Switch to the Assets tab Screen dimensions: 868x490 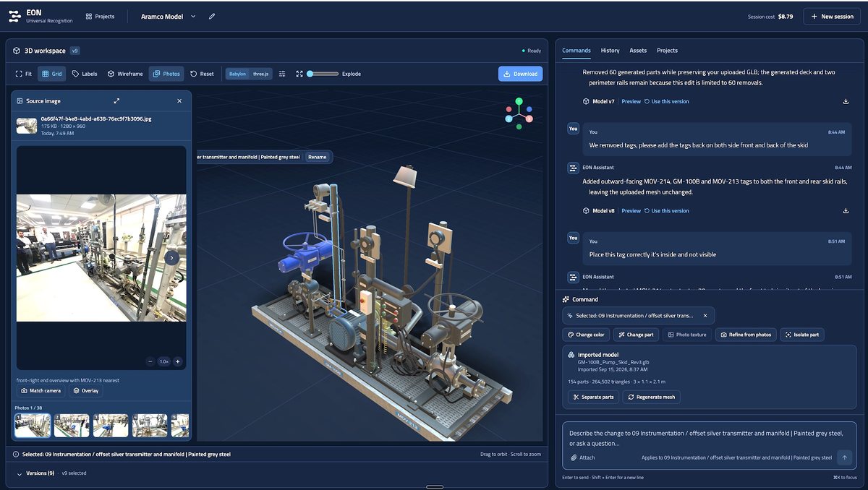tap(638, 51)
